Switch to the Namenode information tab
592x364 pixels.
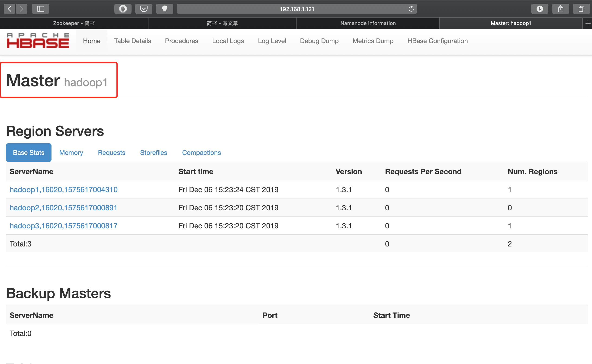[x=368, y=23]
